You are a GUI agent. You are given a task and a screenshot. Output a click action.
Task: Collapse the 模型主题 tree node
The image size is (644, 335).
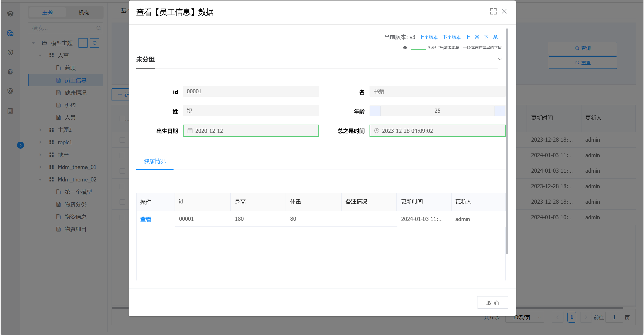click(x=33, y=43)
